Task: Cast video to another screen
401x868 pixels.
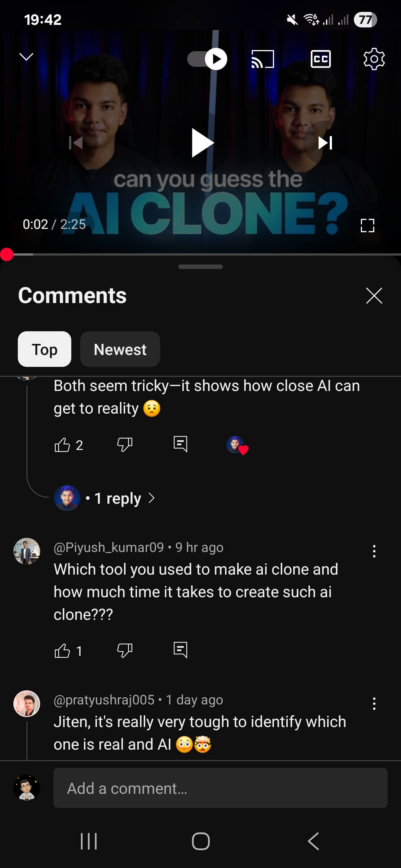Action: [263, 59]
